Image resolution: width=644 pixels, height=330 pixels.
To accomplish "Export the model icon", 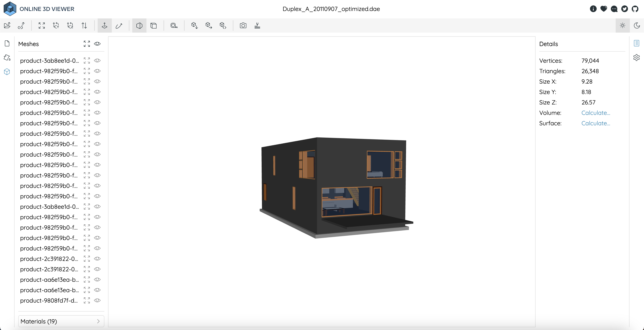I will point(195,26).
